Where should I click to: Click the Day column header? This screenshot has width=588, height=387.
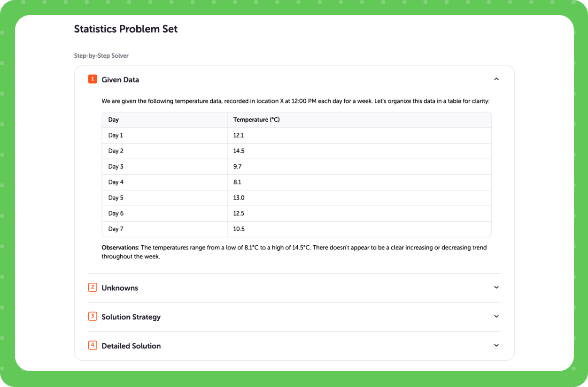tap(113, 119)
